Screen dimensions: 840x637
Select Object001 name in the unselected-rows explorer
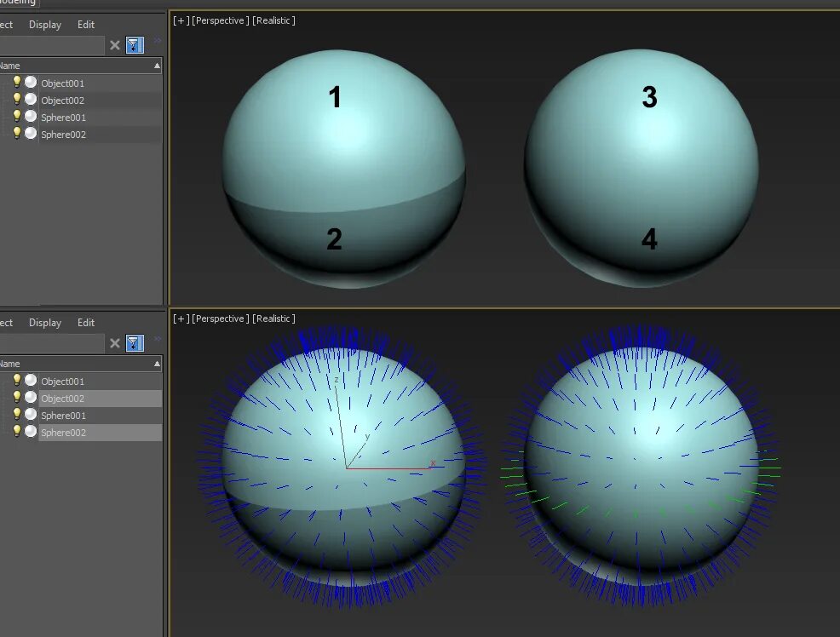(63, 83)
